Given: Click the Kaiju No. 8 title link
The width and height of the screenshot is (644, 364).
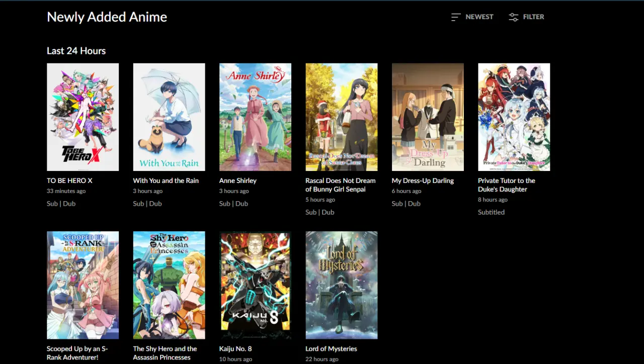Looking at the screenshot, I should [x=235, y=349].
